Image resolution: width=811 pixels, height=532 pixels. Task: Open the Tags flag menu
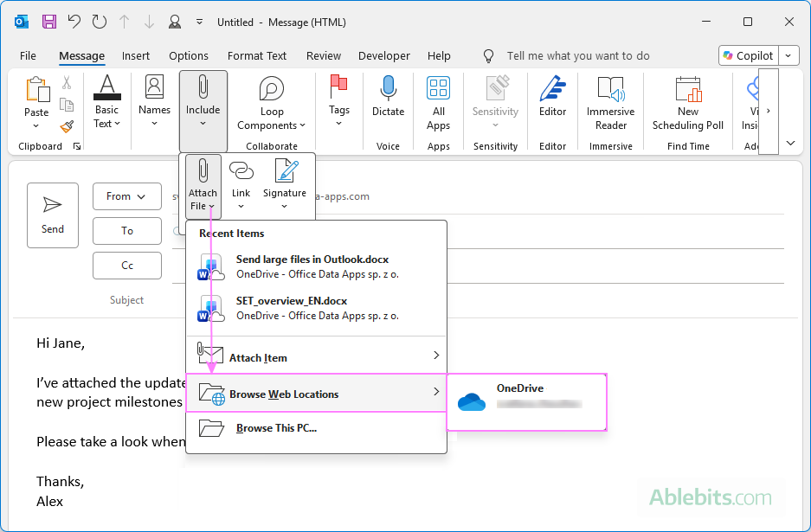pyautogui.click(x=338, y=101)
